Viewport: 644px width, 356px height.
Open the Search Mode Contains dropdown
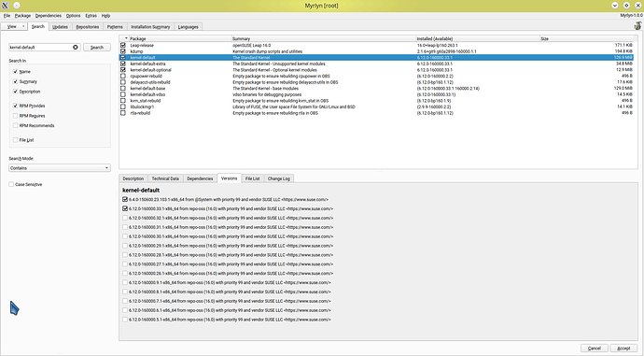tap(60, 168)
